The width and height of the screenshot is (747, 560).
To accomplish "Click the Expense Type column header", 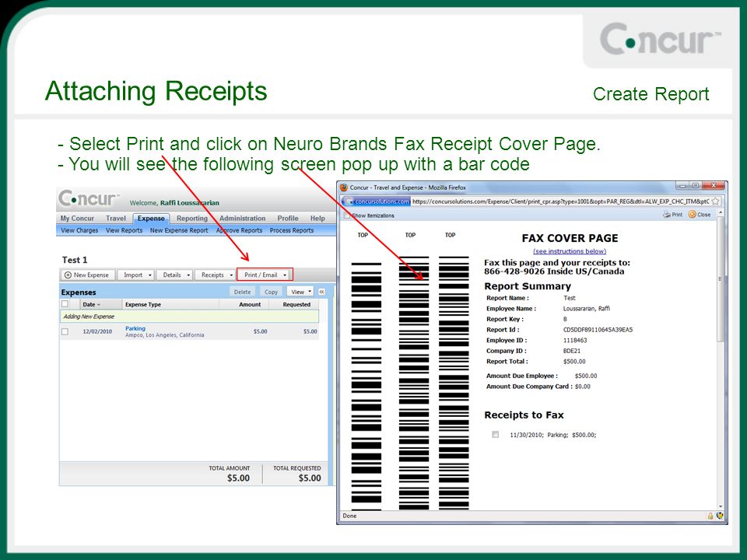I will point(143,304).
